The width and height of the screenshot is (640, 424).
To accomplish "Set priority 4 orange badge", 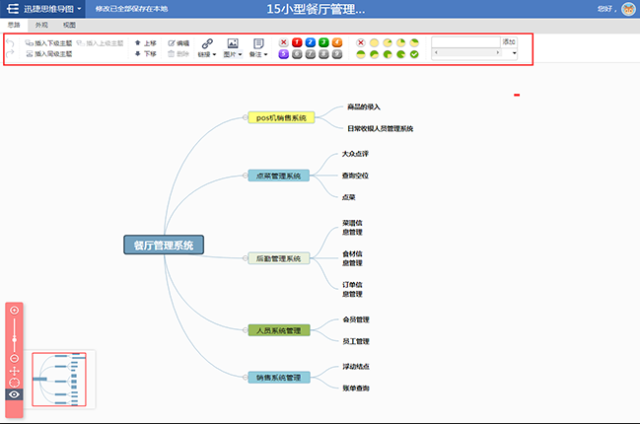I will click(x=337, y=42).
